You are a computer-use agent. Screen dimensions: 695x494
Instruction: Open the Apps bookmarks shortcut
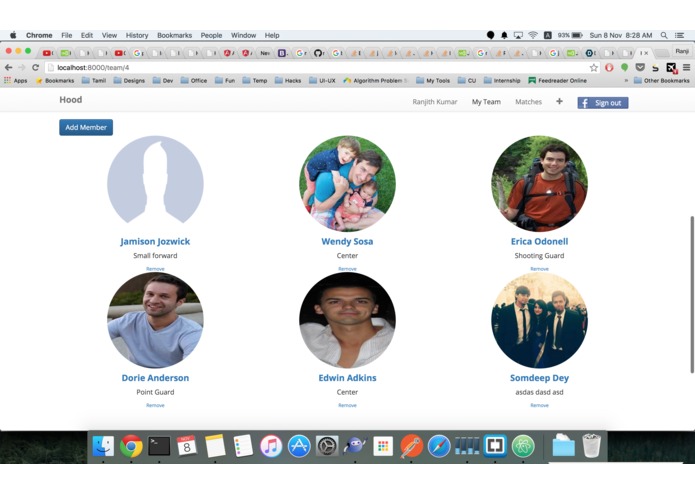tap(16, 81)
